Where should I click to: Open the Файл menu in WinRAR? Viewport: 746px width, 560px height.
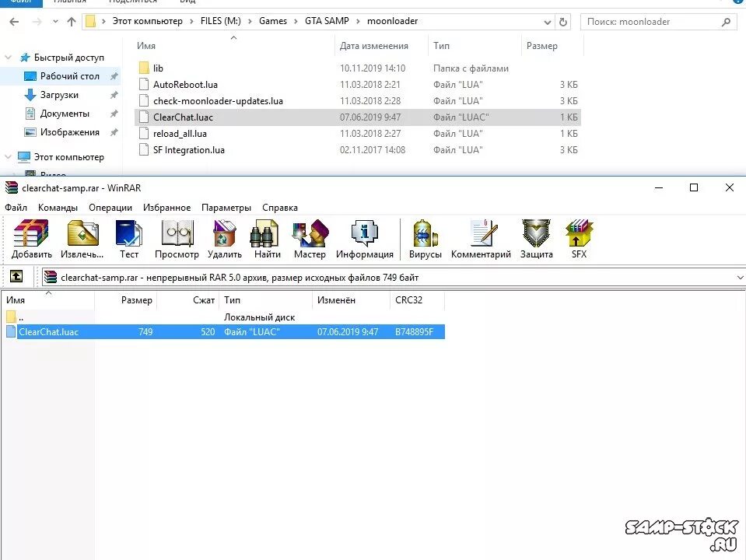pyautogui.click(x=16, y=208)
